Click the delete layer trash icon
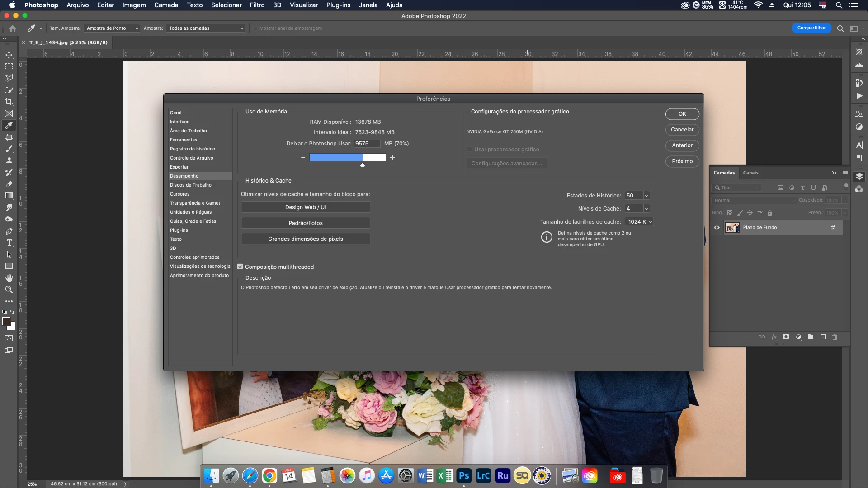 click(x=835, y=337)
